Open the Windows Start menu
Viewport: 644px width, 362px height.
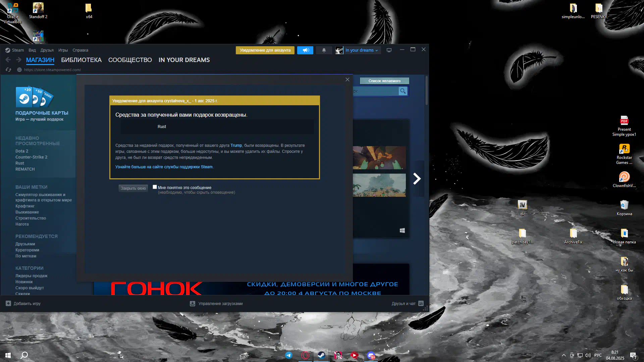point(8,355)
